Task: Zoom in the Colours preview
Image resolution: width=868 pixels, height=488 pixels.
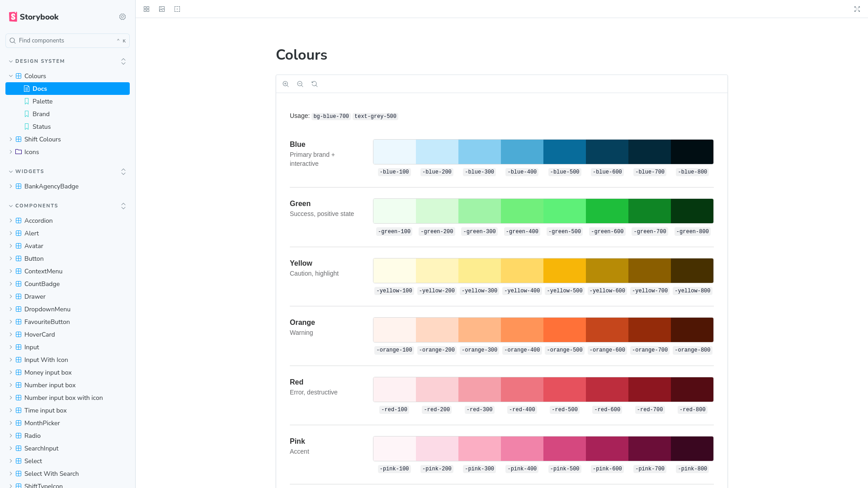Action: pyautogui.click(x=286, y=84)
